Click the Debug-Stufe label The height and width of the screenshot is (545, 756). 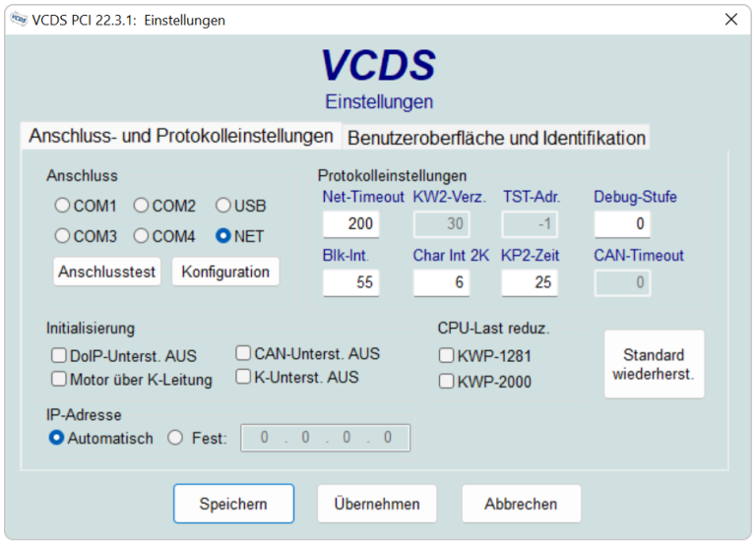coord(635,197)
